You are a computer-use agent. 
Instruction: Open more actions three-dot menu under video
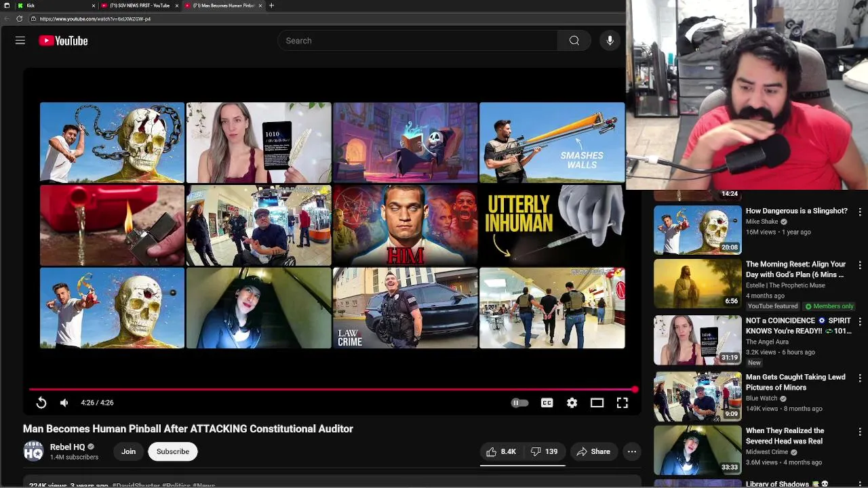[x=632, y=451]
